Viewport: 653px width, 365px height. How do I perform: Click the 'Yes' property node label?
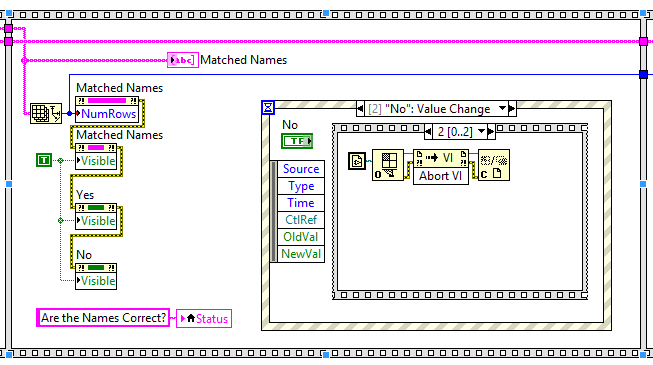point(85,195)
